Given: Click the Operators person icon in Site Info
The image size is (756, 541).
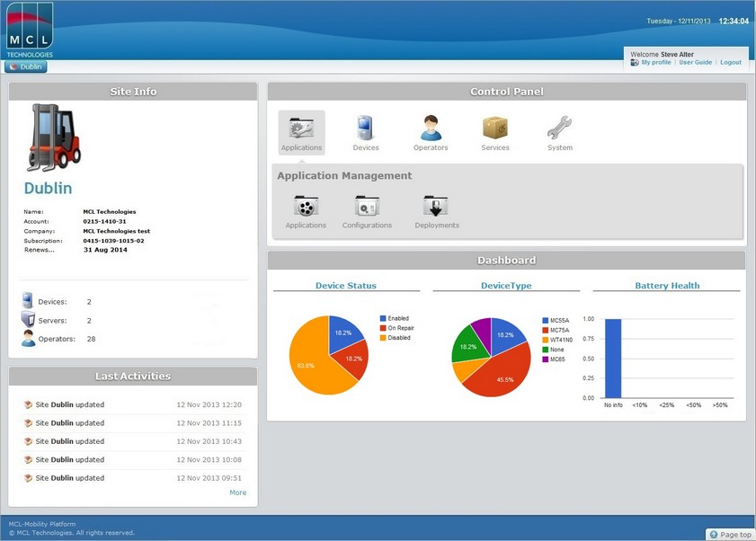Looking at the screenshot, I should (x=29, y=338).
